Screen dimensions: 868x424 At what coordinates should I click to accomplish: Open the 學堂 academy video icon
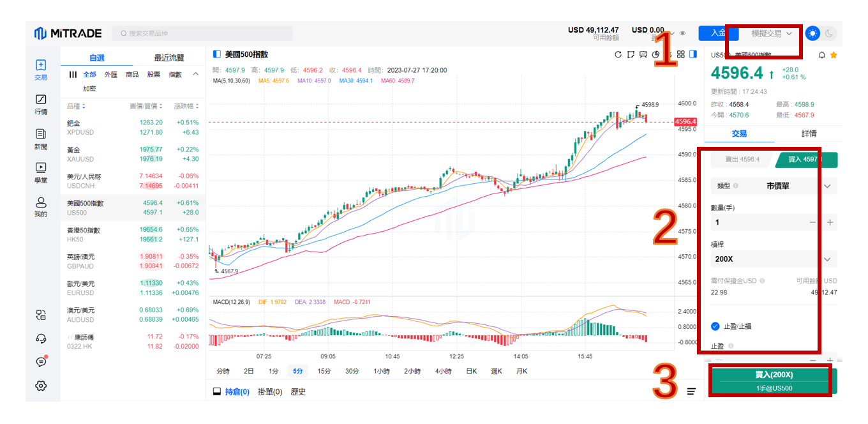(x=41, y=172)
